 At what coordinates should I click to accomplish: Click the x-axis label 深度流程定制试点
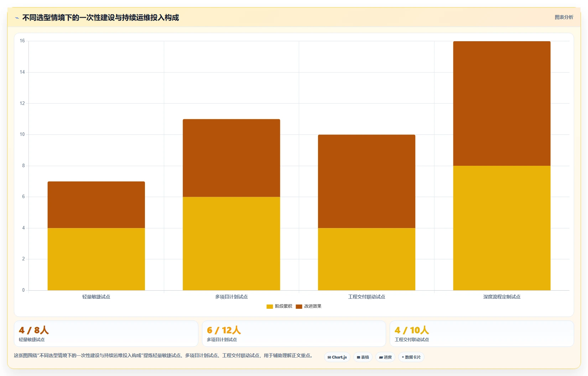tap(502, 297)
